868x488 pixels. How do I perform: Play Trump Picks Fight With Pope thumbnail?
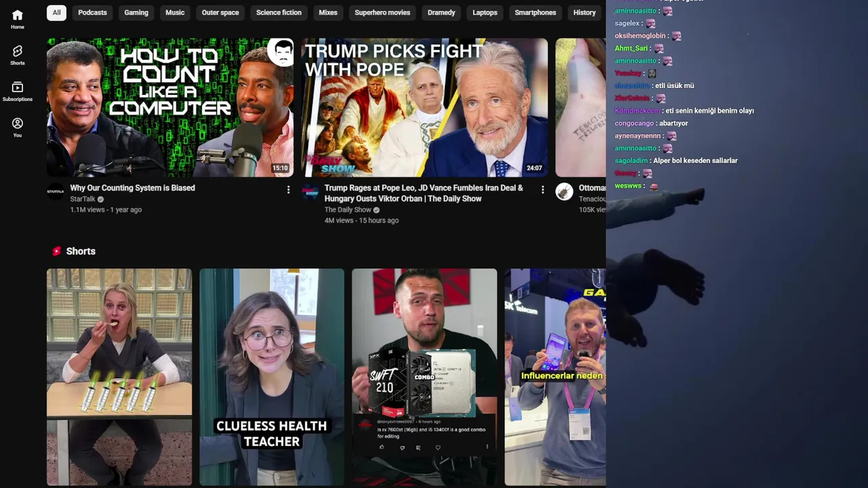[x=425, y=108]
